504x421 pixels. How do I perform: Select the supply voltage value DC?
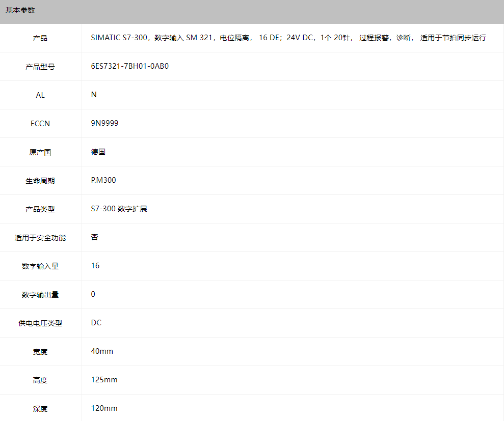[x=96, y=323]
